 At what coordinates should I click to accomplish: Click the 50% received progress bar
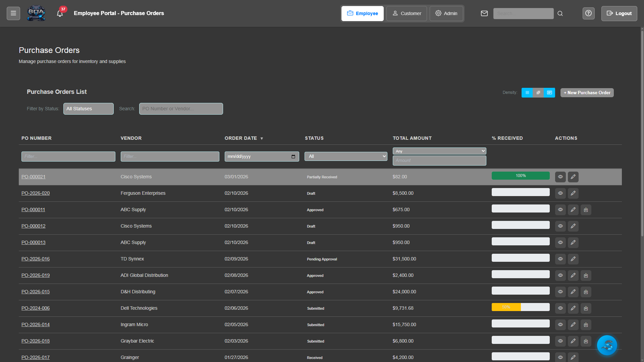[520, 307]
